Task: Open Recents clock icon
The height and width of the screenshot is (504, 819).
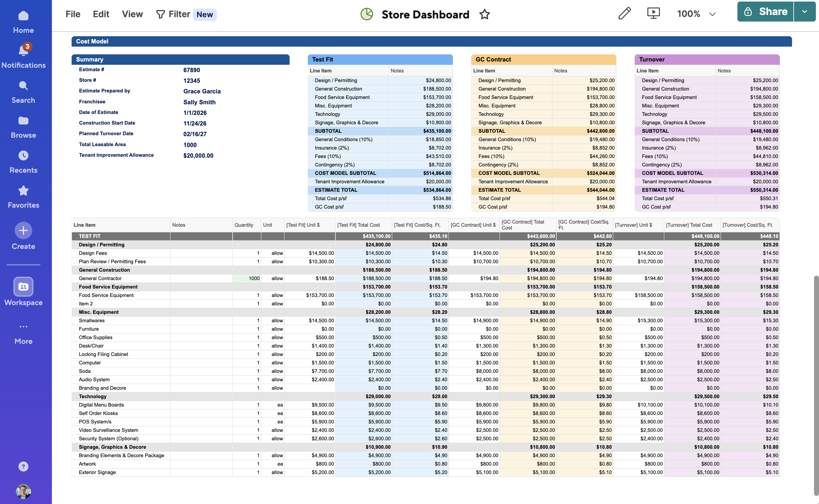Action: tap(23, 156)
